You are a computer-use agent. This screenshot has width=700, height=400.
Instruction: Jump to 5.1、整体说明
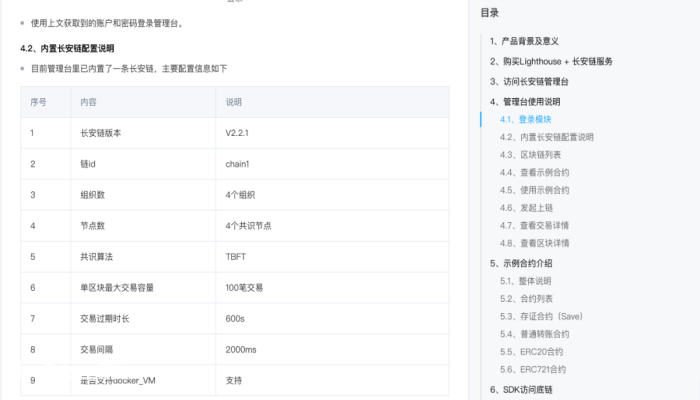(525, 281)
